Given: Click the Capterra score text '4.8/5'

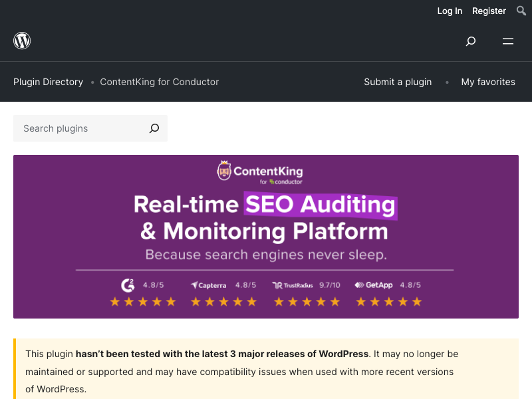Looking at the screenshot, I should (x=245, y=285).
